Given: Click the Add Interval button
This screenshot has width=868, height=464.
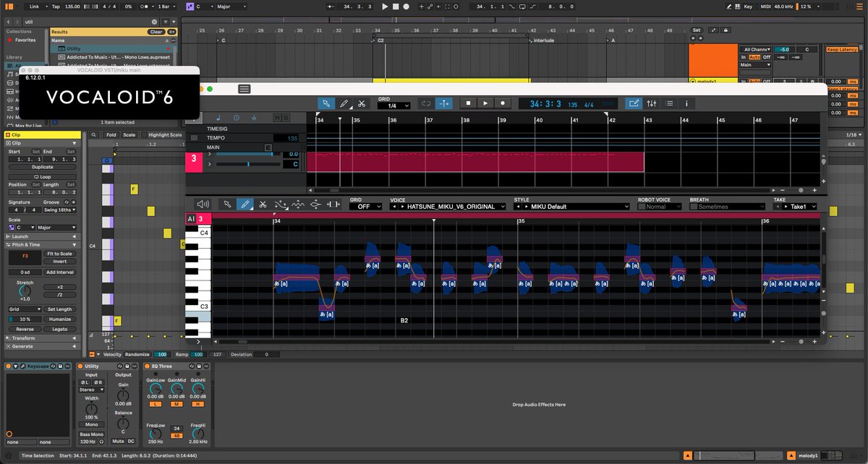Looking at the screenshot, I should tap(60, 272).
